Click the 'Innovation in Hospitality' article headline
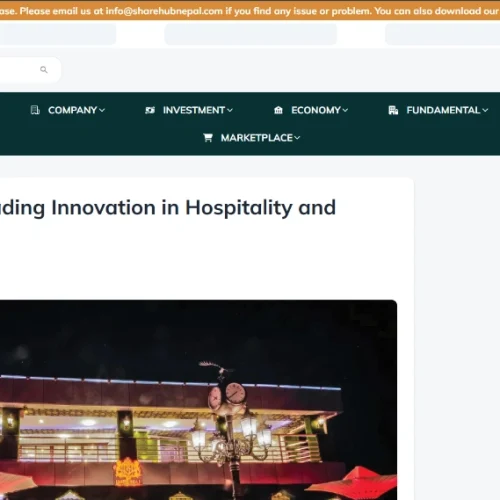 pyautogui.click(x=167, y=208)
